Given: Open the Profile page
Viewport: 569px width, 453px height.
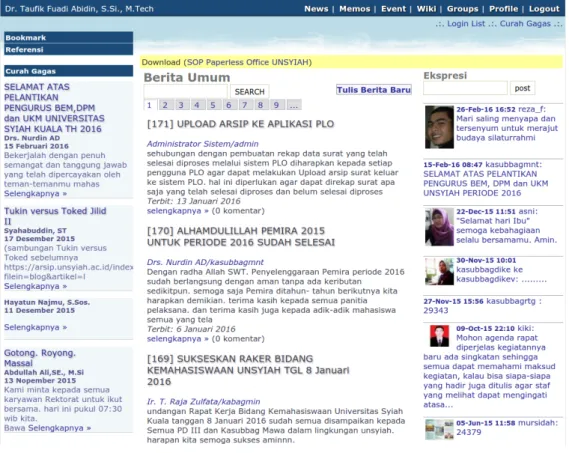Looking at the screenshot, I should click(503, 9).
